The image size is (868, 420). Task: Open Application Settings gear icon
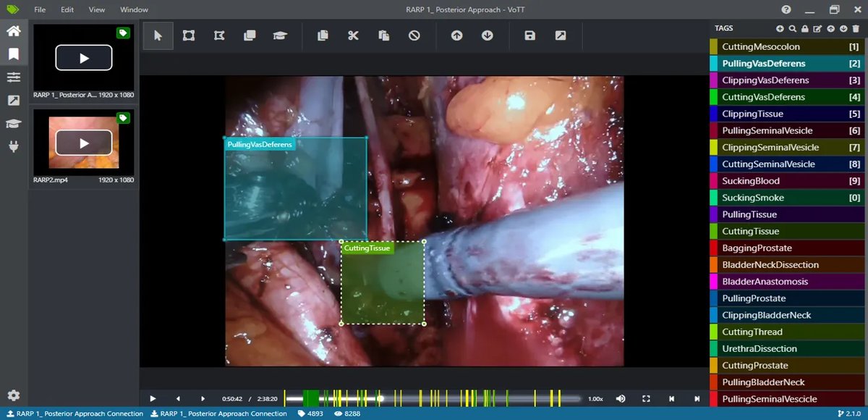tap(13, 395)
